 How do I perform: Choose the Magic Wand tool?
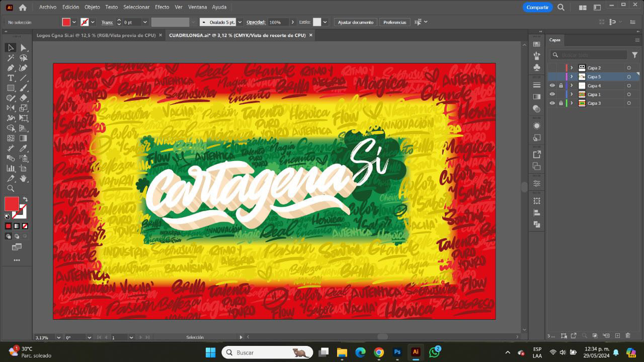(x=11, y=58)
